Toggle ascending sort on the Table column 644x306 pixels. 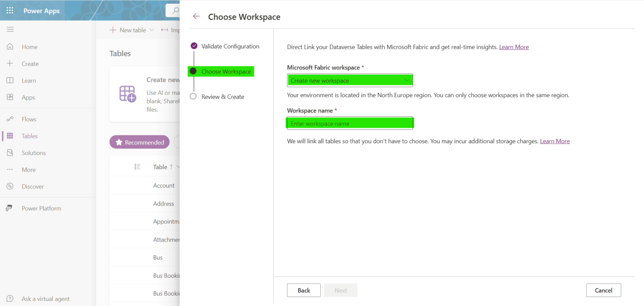170,167
